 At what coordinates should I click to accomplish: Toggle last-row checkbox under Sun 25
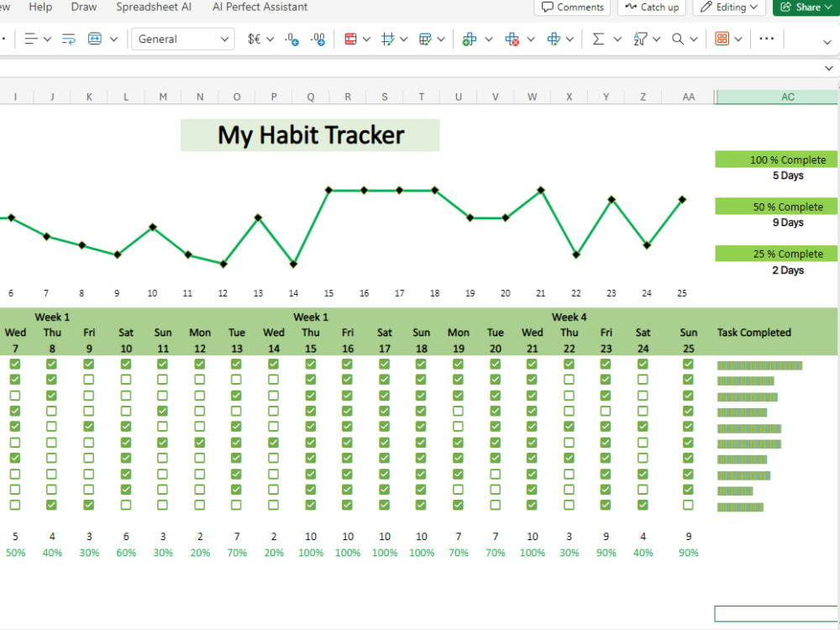pyautogui.click(x=689, y=505)
